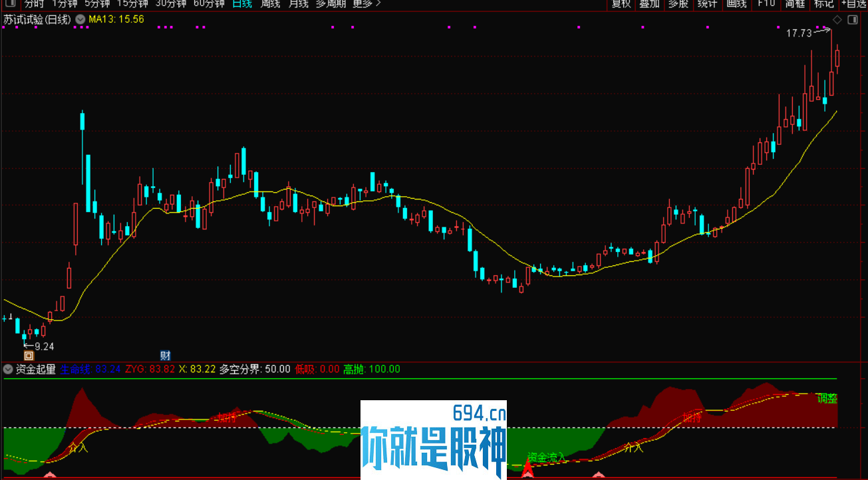Click the X: 83.22 value
The height and width of the screenshot is (480, 868).
[x=198, y=369]
